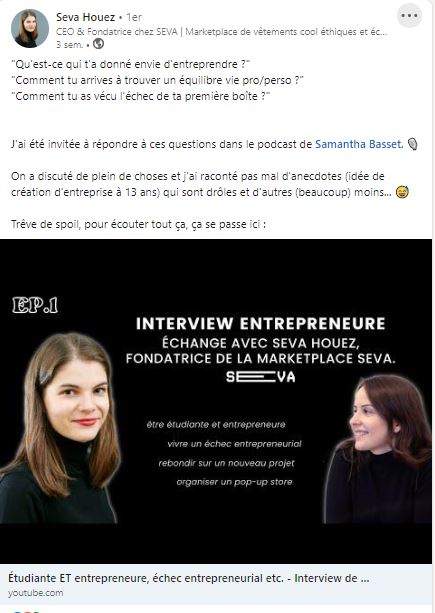
Task: Click Seva's portrait on the thumbnail's left side
Action: pyautogui.click(x=60, y=428)
